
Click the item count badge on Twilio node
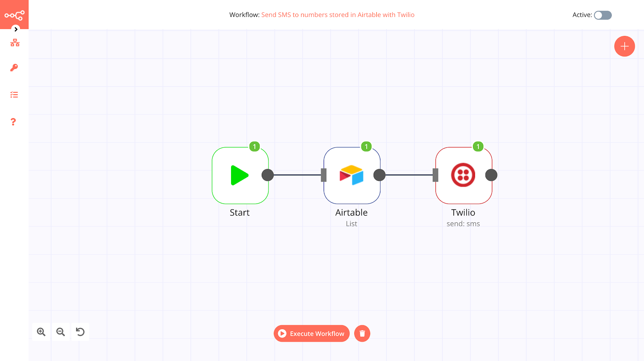tap(478, 146)
